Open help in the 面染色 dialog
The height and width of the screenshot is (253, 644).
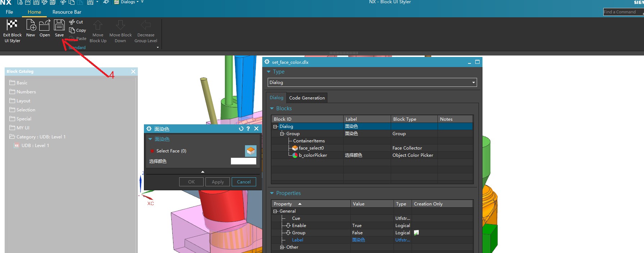point(248,129)
